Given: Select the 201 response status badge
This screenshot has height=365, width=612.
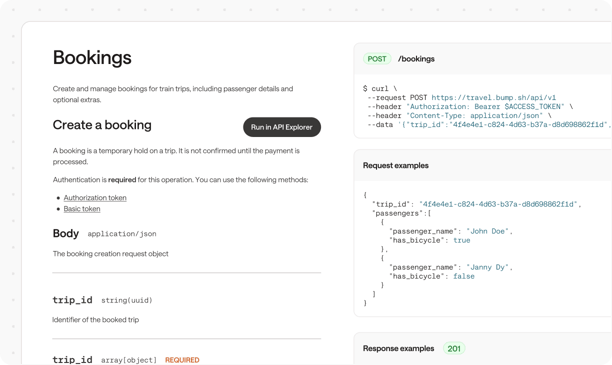Looking at the screenshot, I should click(x=454, y=348).
